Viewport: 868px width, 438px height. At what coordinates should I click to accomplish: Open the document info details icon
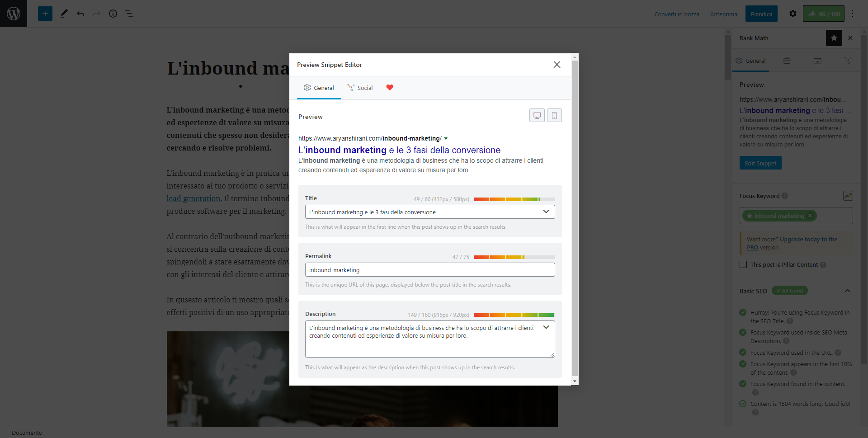113,14
